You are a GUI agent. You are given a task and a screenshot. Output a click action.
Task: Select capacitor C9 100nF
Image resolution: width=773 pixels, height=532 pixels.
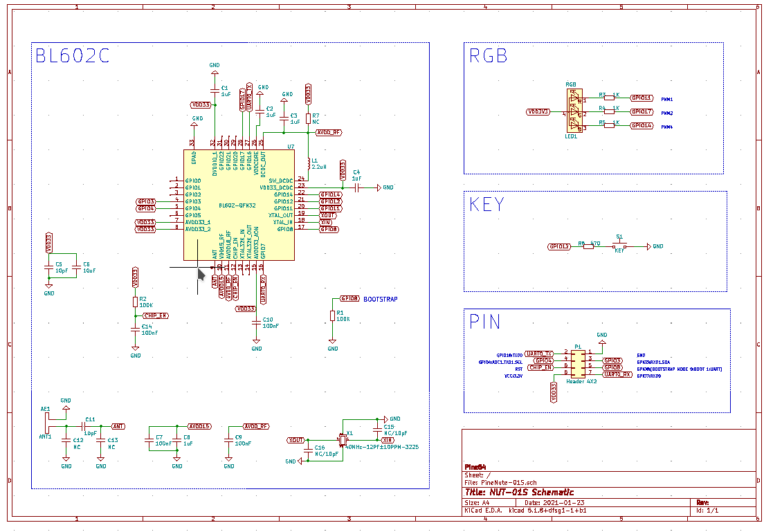228,440
